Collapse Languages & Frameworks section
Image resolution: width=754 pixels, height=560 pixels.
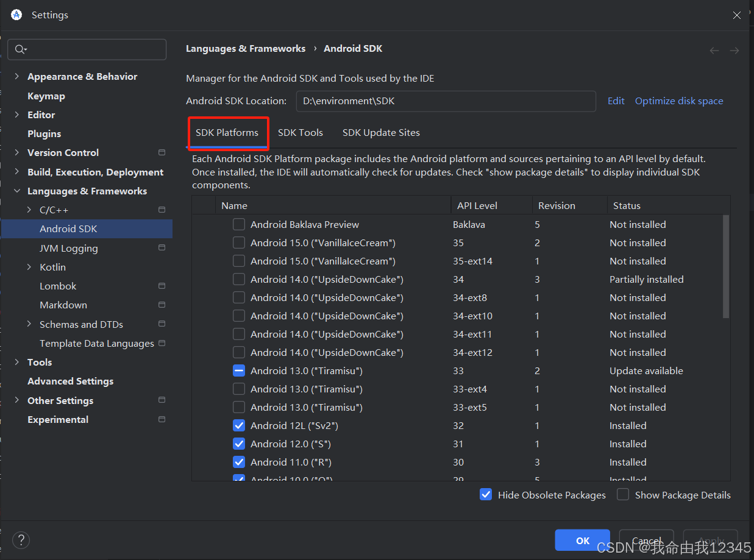pyautogui.click(x=17, y=191)
